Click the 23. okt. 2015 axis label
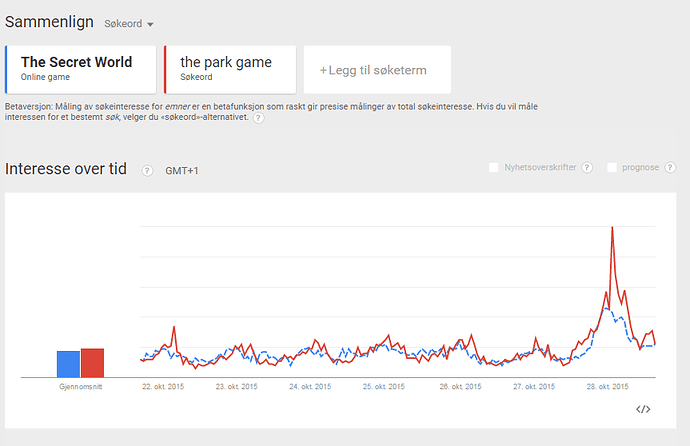This screenshot has height=446, width=690. pyautogui.click(x=236, y=387)
